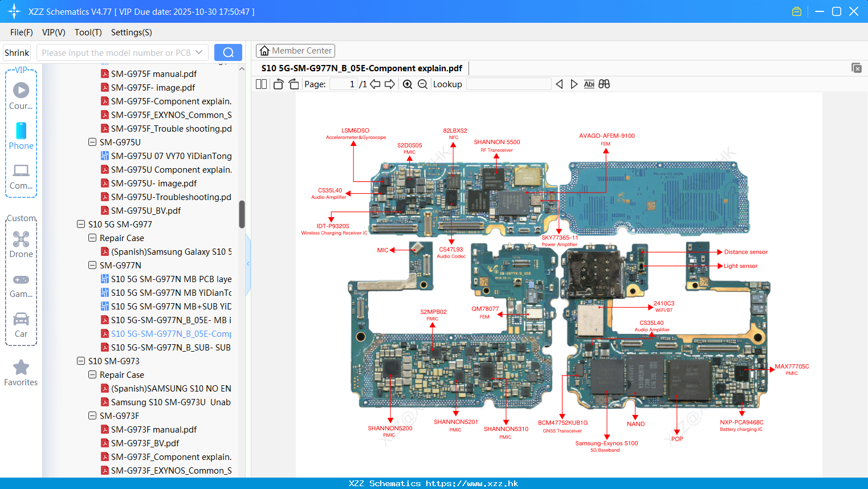Open the Member Center home button
Screen dimensions: 868x489
point(295,51)
